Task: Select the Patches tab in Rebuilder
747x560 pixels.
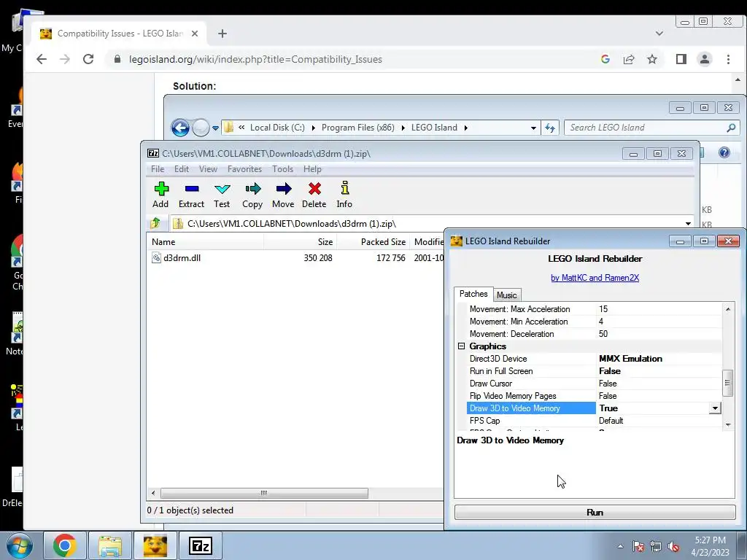Action: tap(473, 294)
